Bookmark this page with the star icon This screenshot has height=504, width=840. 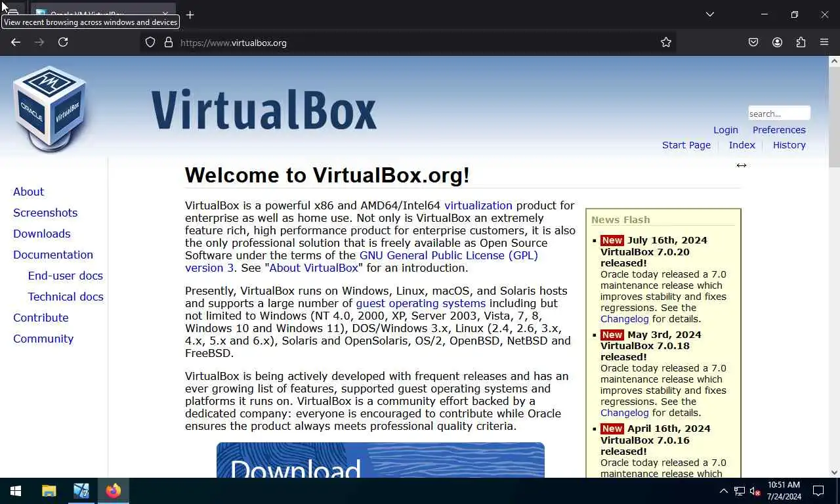pyautogui.click(x=666, y=43)
